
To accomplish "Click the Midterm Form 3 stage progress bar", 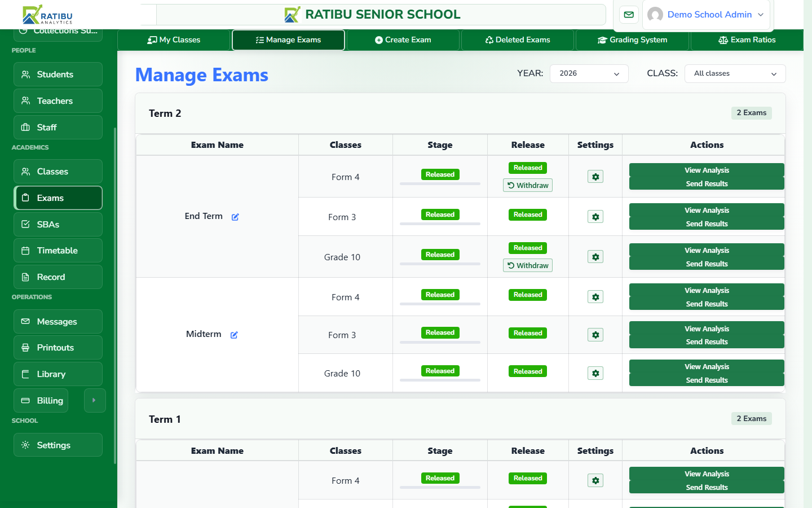I will pos(440,342).
